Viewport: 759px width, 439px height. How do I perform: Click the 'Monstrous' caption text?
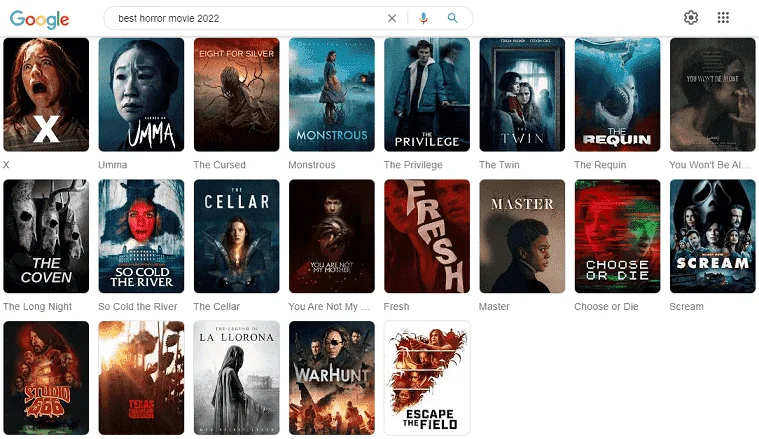(x=312, y=165)
